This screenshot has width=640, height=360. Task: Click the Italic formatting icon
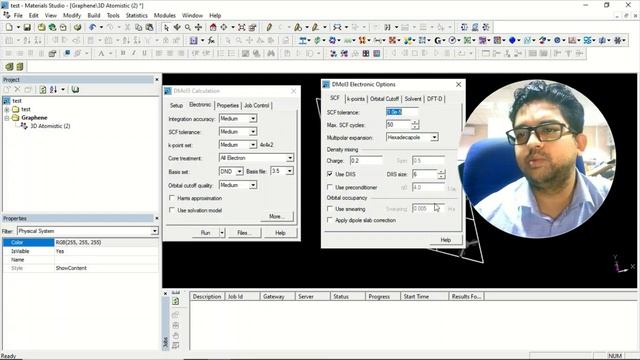(133, 53)
